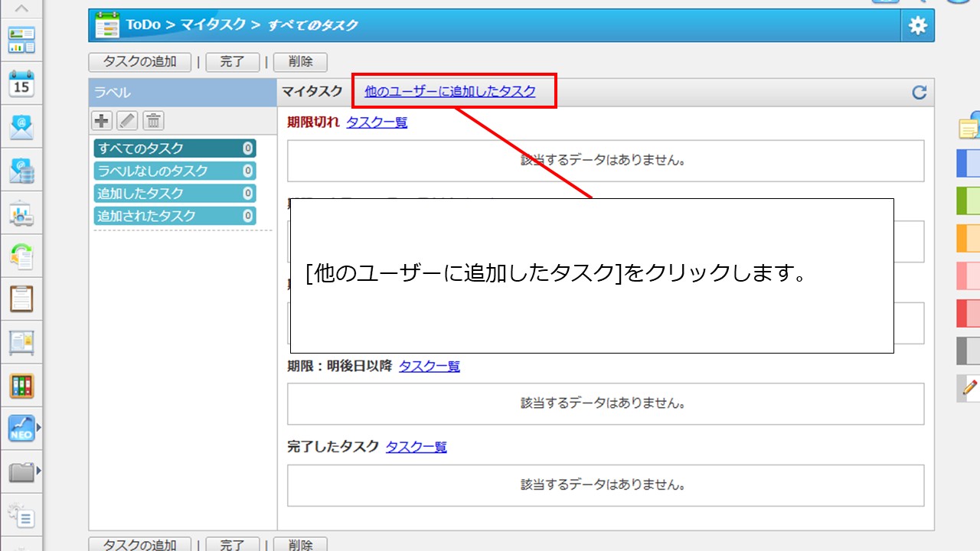Click the edit label pencil icon
This screenshot has width=980, height=551.
127,120
